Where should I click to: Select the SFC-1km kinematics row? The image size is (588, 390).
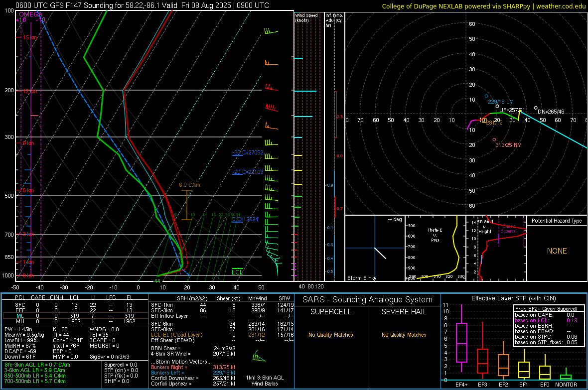click(222, 305)
